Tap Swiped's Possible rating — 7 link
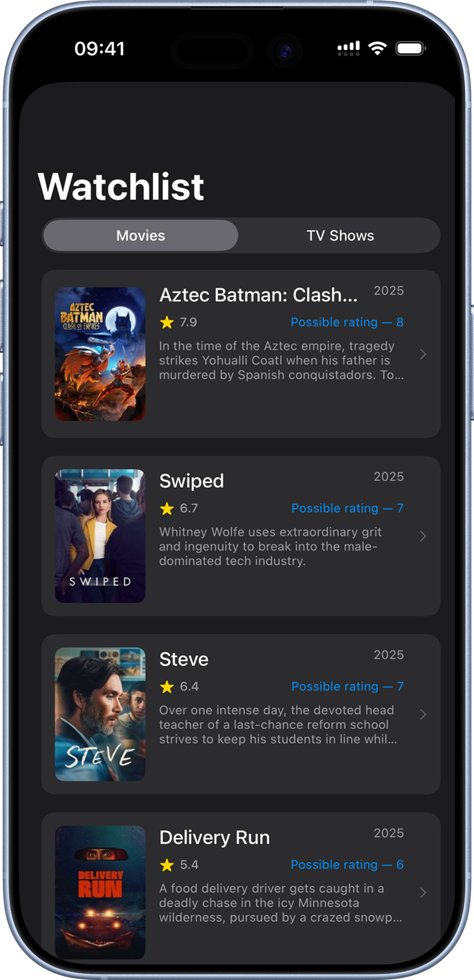The width and height of the screenshot is (474, 980). [x=347, y=508]
